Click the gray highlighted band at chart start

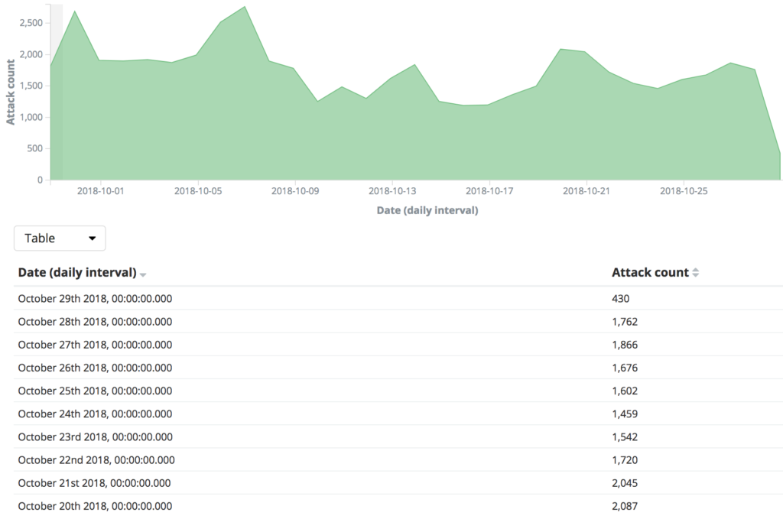[x=57, y=92]
